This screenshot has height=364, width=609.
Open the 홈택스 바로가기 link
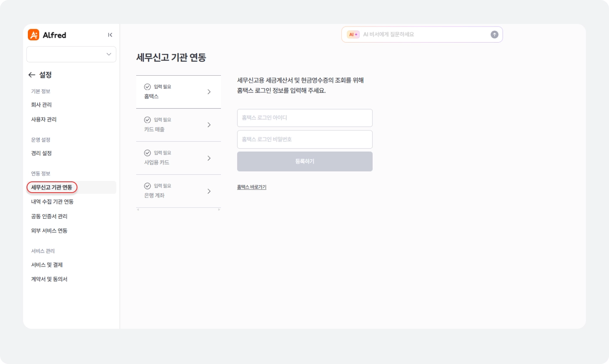(251, 187)
